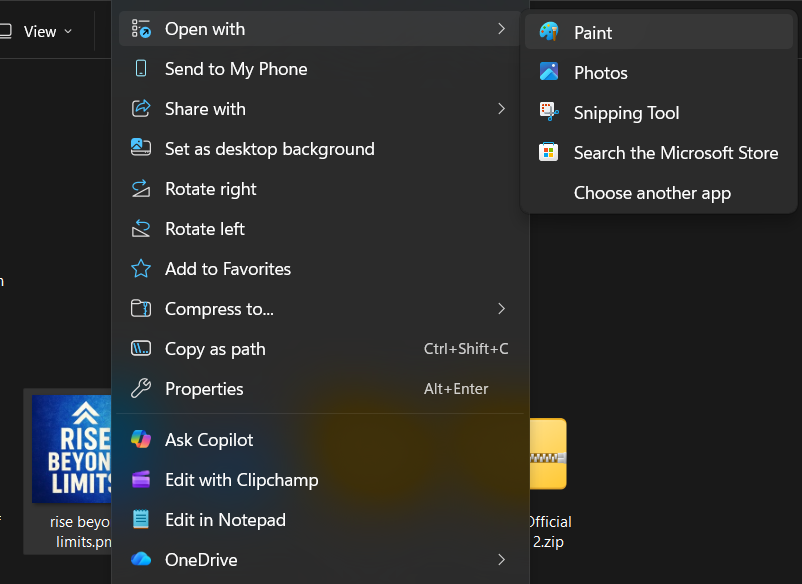Expand the Open with submenu arrow
The width and height of the screenshot is (802, 584).
502,29
